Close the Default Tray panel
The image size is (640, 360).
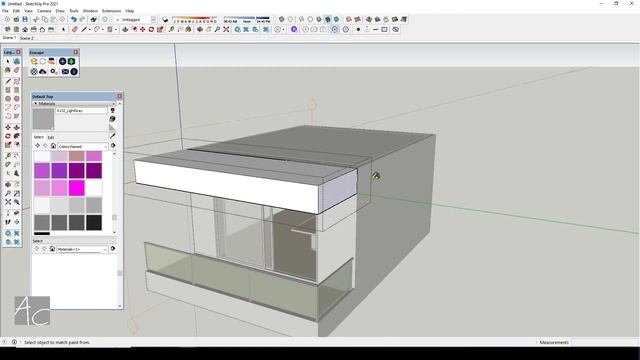[120, 96]
